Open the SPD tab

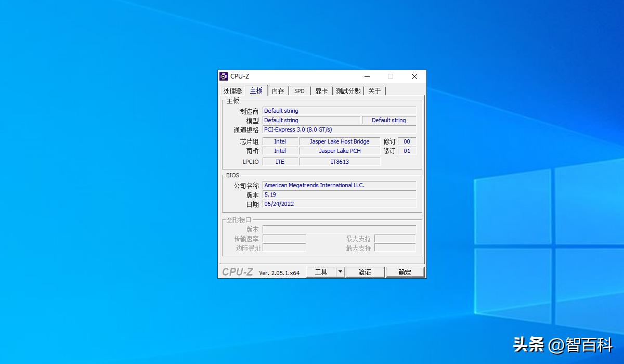pyautogui.click(x=298, y=90)
